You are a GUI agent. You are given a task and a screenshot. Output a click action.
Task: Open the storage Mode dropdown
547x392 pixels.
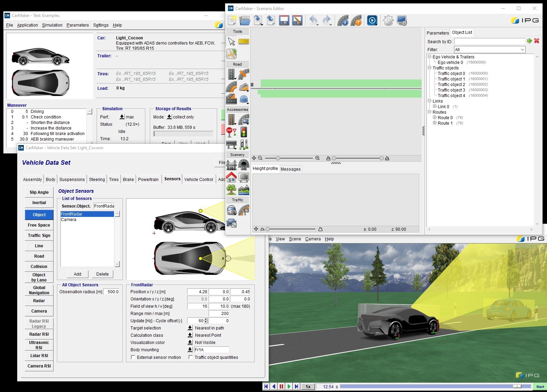[x=169, y=117]
